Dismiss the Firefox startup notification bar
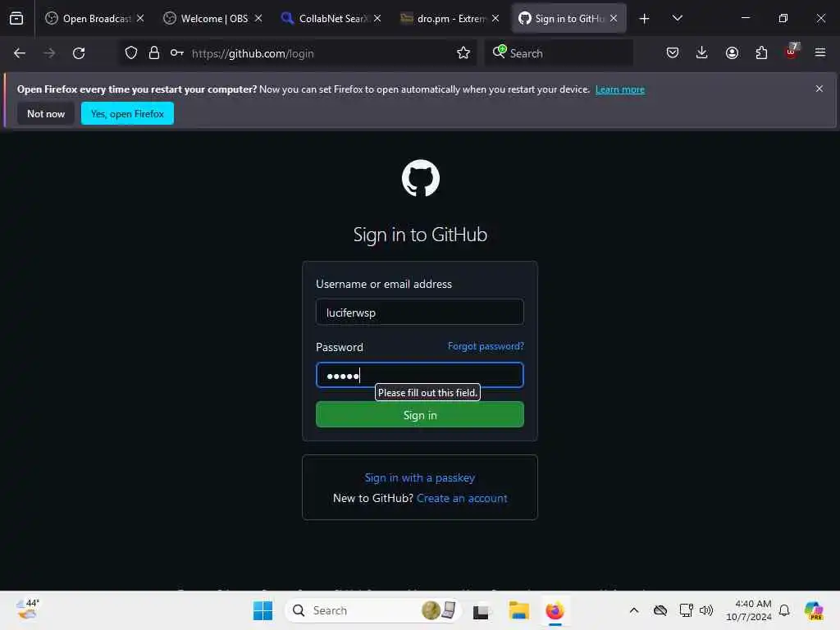The image size is (840, 630). [819, 89]
